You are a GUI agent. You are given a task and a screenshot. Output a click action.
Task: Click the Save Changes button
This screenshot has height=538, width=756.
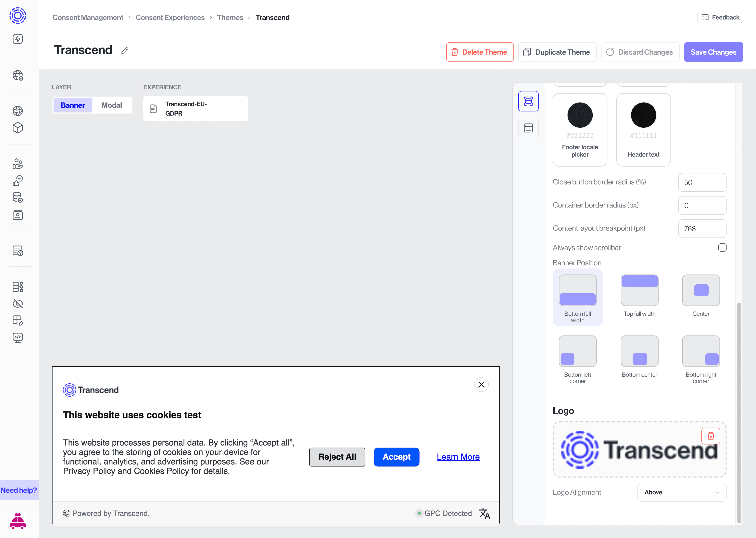coord(714,52)
